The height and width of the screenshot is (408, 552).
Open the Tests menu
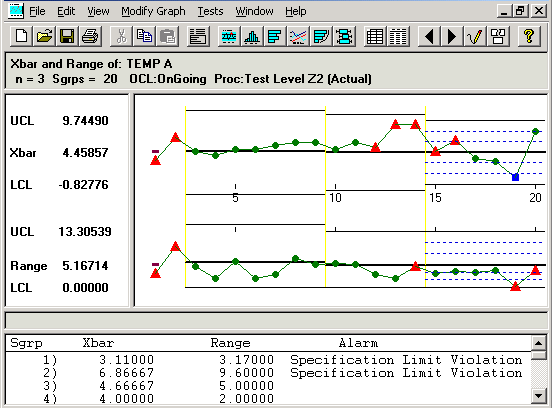click(x=210, y=11)
